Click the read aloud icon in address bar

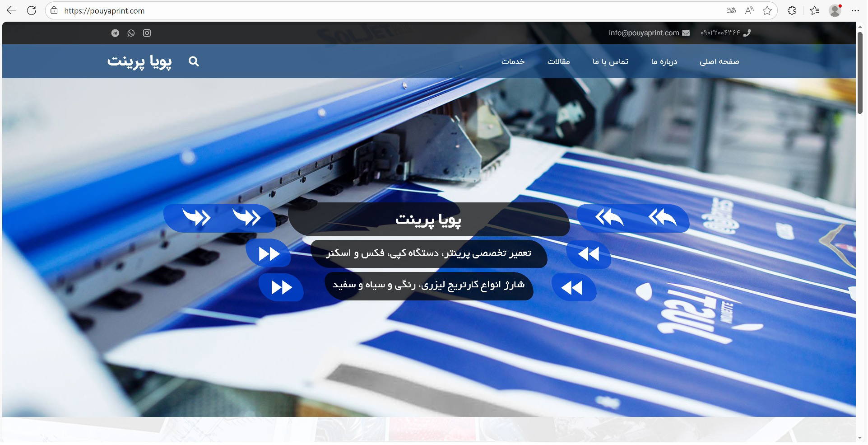749,10
